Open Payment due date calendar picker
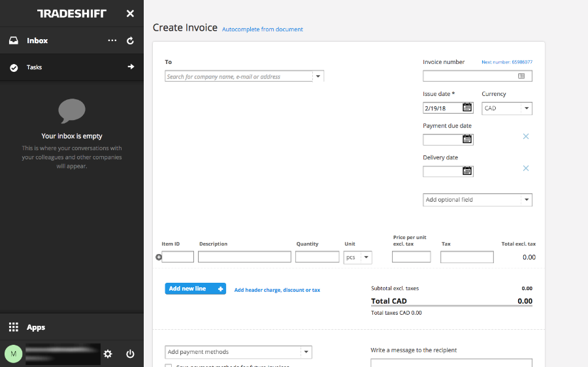588x367 pixels. [467, 140]
